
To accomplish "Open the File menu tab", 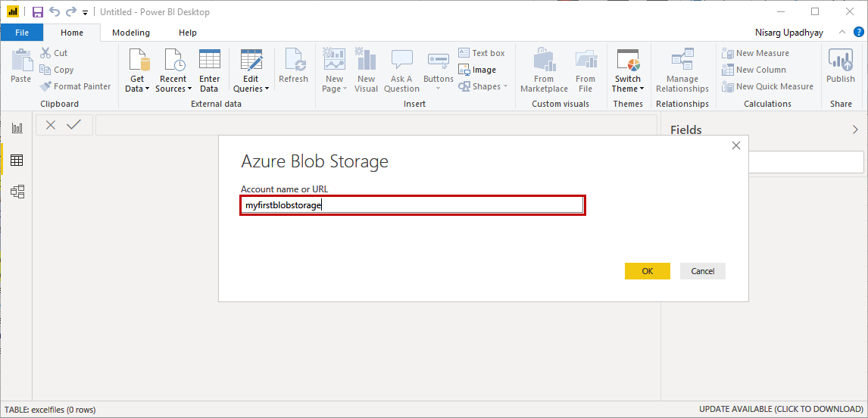I will 22,33.
